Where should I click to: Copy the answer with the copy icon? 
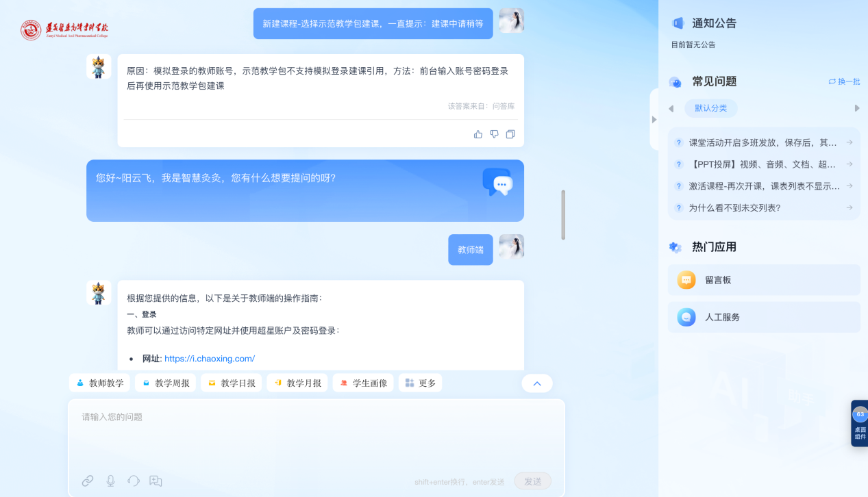tap(510, 134)
